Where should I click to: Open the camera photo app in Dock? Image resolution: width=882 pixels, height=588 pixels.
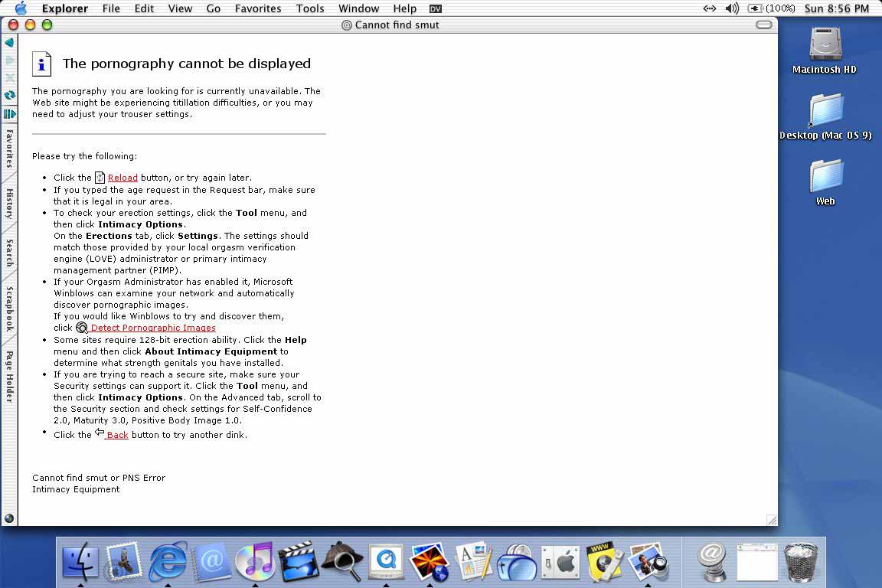coord(648,561)
